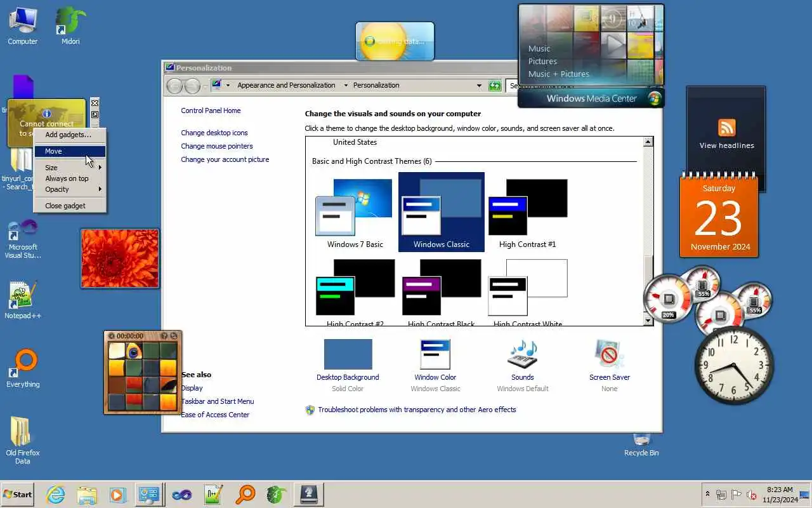The image size is (812, 508).
Task: Click Desktop Background solid color swatch
Action: pyautogui.click(x=348, y=354)
